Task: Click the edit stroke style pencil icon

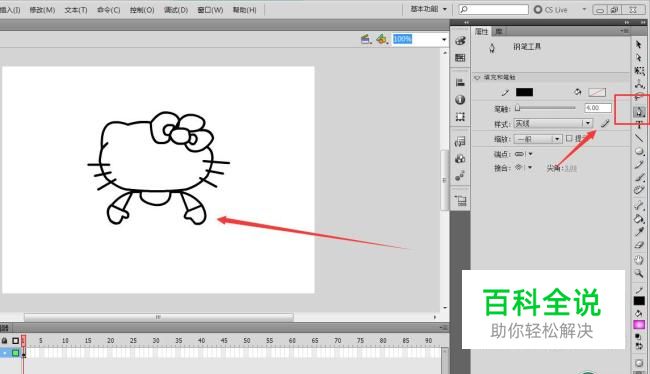Action: [605, 123]
